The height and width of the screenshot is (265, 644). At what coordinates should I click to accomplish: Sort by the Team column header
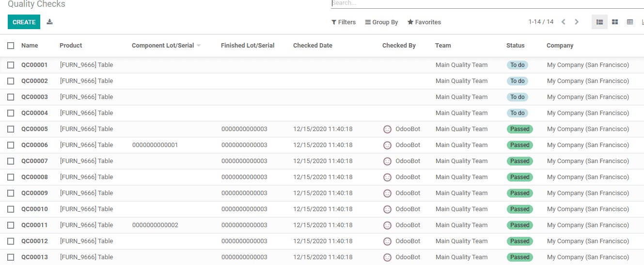(443, 46)
